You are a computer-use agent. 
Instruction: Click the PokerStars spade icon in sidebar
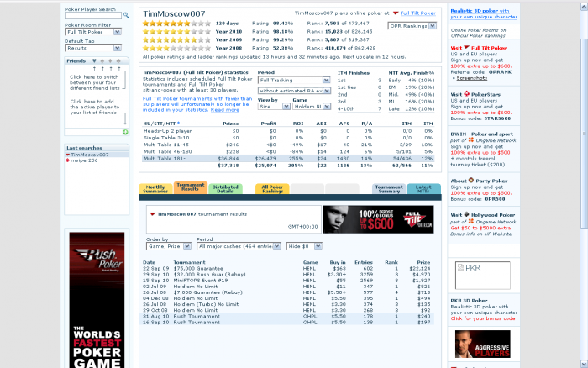pos(466,94)
